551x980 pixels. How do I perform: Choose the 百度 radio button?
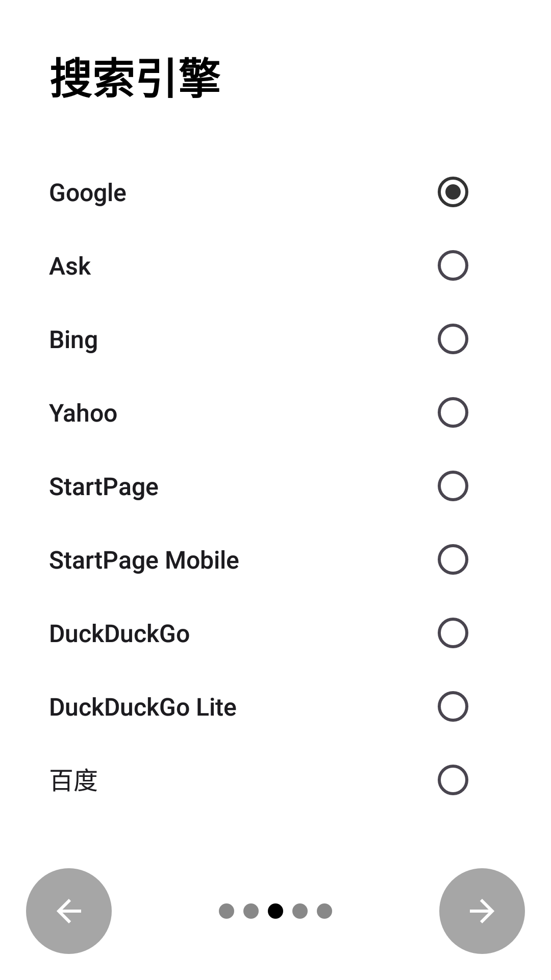coord(453,780)
